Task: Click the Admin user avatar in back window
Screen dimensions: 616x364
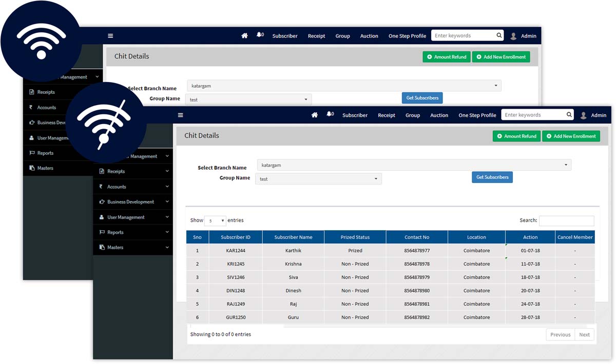Action: click(514, 36)
